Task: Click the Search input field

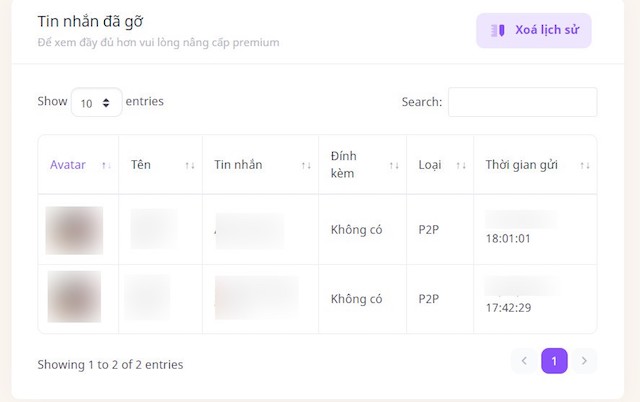Action: (522, 102)
